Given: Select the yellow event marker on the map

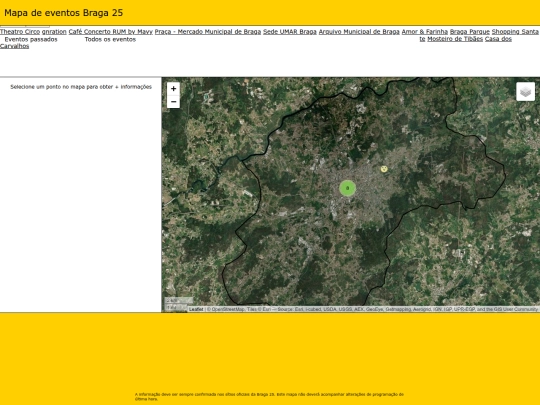Looking at the screenshot, I should (384, 169).
